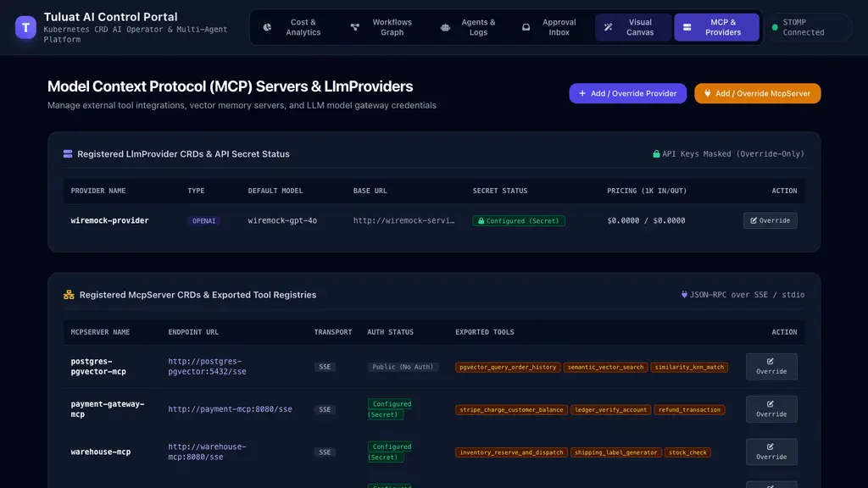Click the Workflows Graph node icon
This screenshot has height=488, width=868.
click(355, 27)
